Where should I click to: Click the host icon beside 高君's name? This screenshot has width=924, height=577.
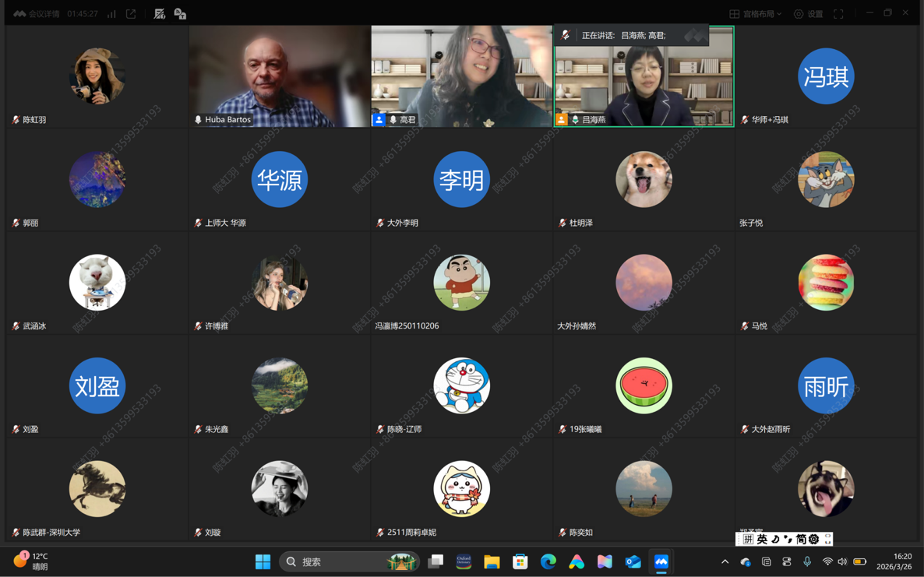379,120
